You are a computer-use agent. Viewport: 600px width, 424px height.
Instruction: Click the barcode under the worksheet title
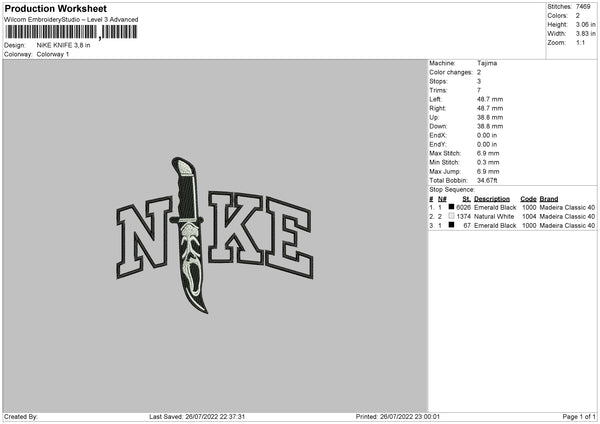(71, 32)
